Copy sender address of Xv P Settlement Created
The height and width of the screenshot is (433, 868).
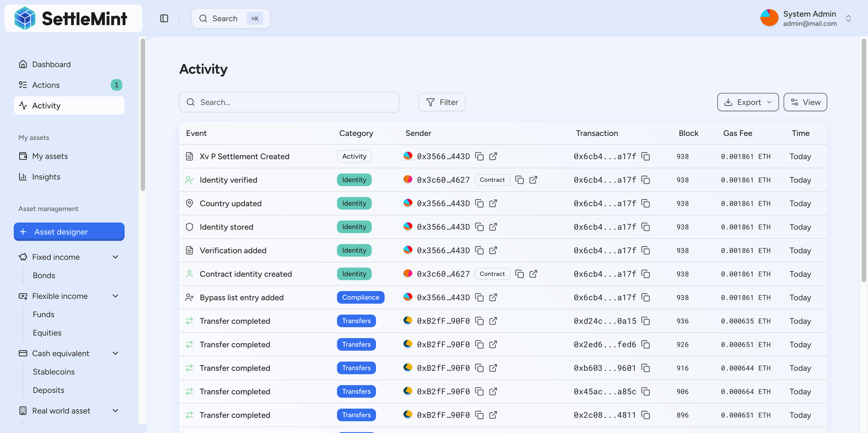coord(479,156)
